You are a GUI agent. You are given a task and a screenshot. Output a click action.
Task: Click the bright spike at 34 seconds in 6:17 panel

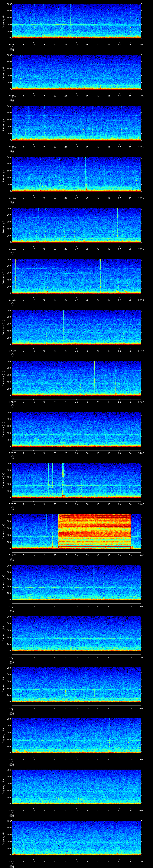coord(86,172)
